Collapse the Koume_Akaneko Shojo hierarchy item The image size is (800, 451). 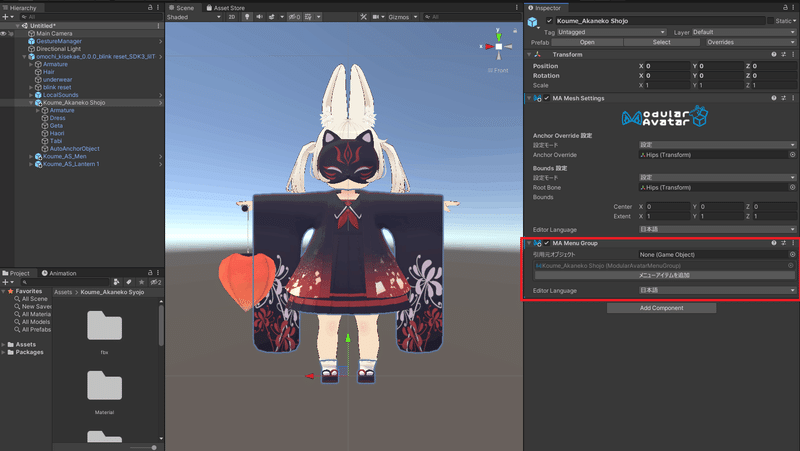[31, 103]
